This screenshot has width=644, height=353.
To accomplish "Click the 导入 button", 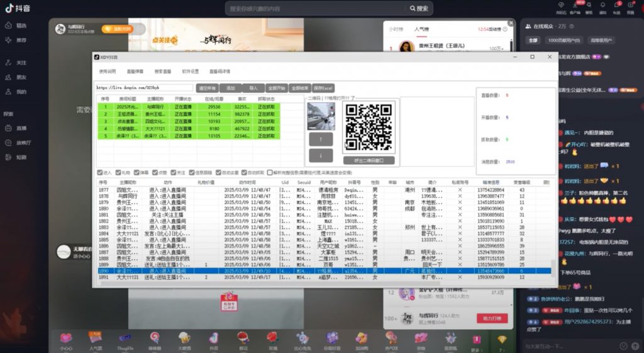I will (x=253, y=88).
